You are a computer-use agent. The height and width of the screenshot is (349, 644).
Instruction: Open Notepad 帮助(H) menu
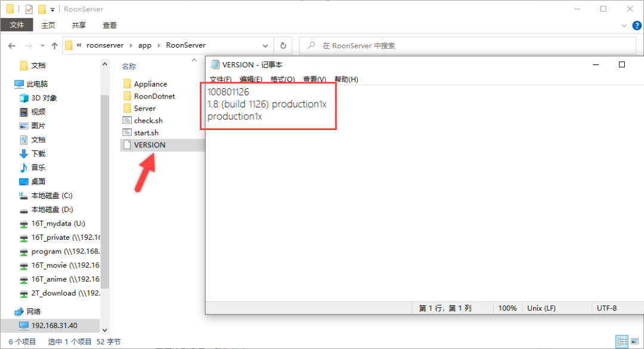(x=346, y=79)
